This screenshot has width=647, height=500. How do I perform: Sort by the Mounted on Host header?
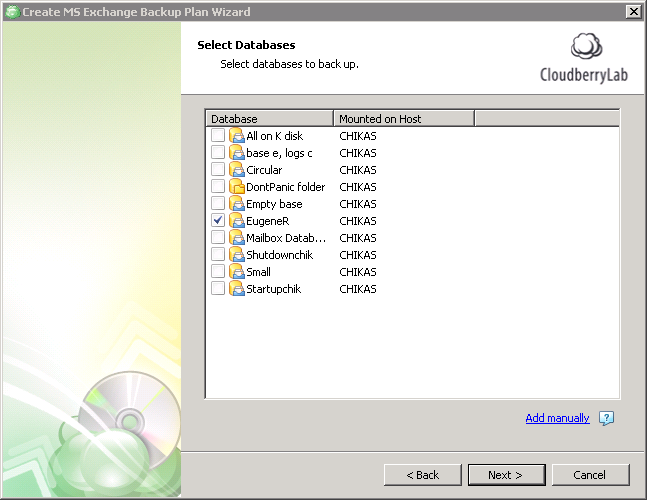(x=404, y=119)
